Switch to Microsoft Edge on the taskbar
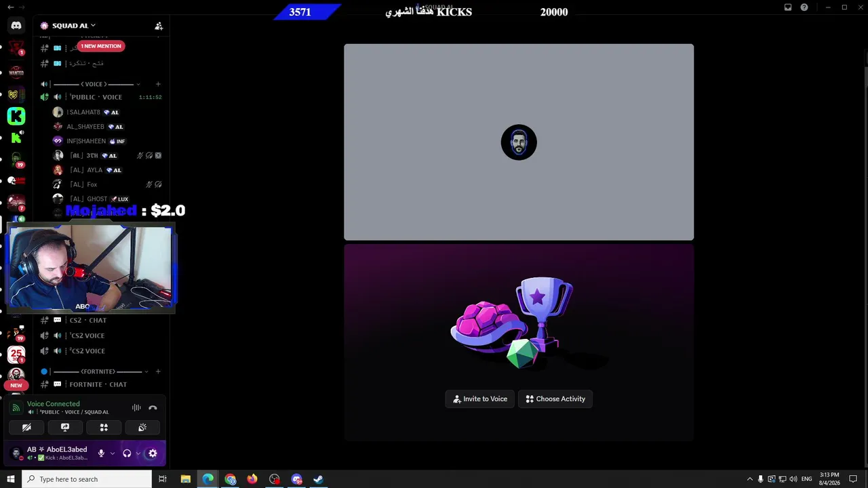This screenshot has width=868, height=488. click(x=208, y=479)
